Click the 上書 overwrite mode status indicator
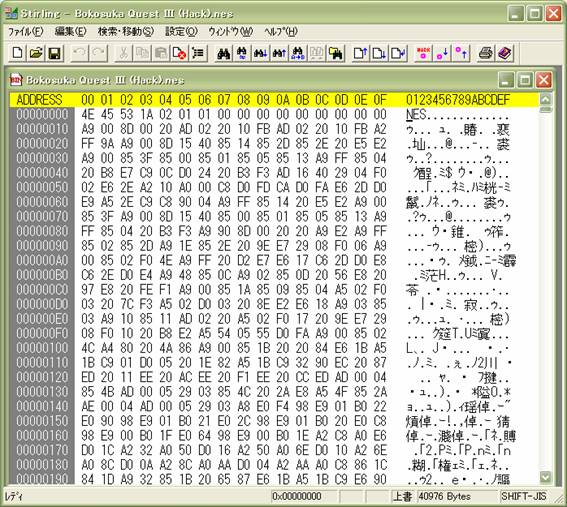Image resolution: width=567 pixels, height=507 pixels. [x=402, y=496]
